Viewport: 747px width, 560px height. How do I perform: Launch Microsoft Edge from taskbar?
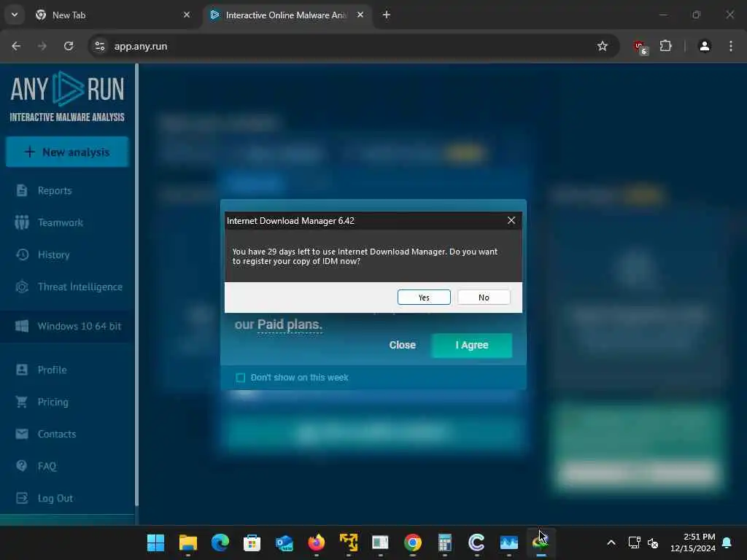[220, 542]
